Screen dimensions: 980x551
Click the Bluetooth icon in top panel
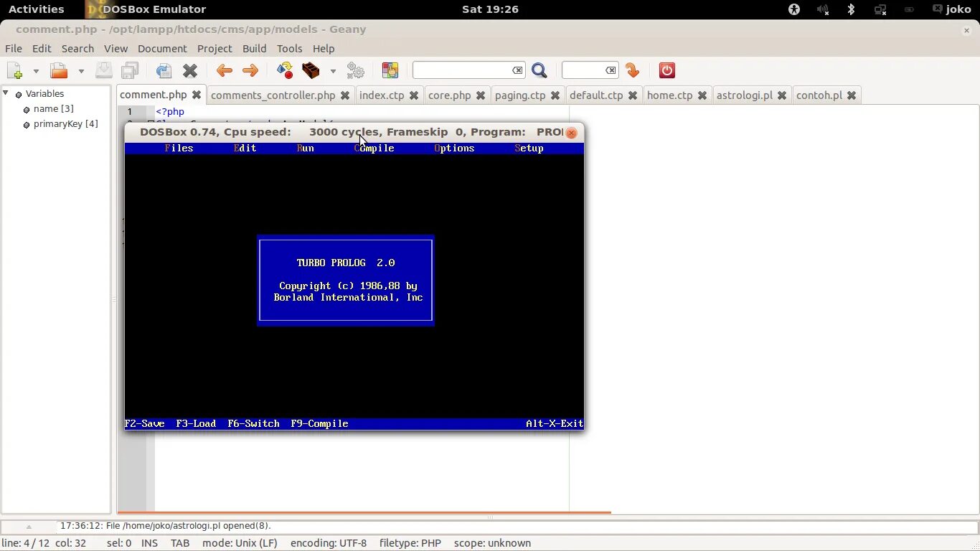(852, 9)
